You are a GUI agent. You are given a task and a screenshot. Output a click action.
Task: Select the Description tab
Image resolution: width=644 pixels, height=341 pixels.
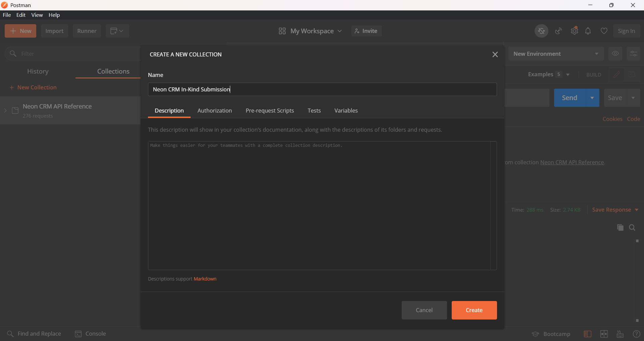click(x=169, y=111)
